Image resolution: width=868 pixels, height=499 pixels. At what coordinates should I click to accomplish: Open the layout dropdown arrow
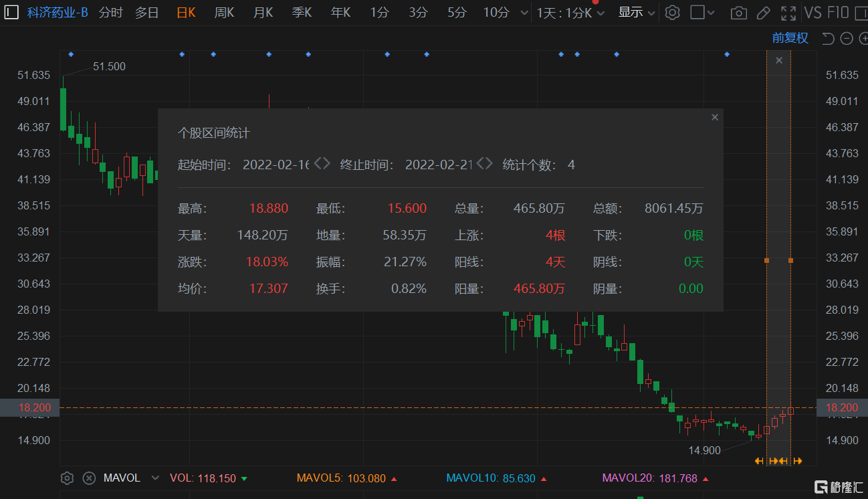(x=710, y=13)
